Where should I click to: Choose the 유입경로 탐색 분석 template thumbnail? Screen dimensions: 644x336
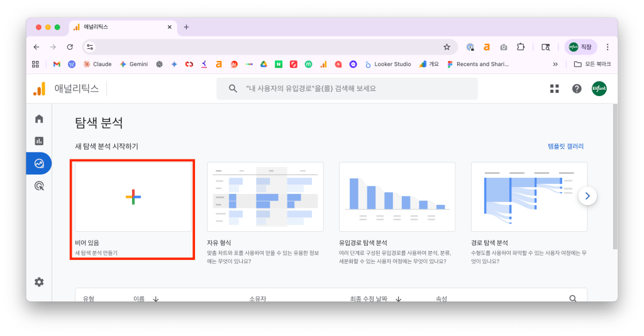pyautogui.click(x=397, y=197)
